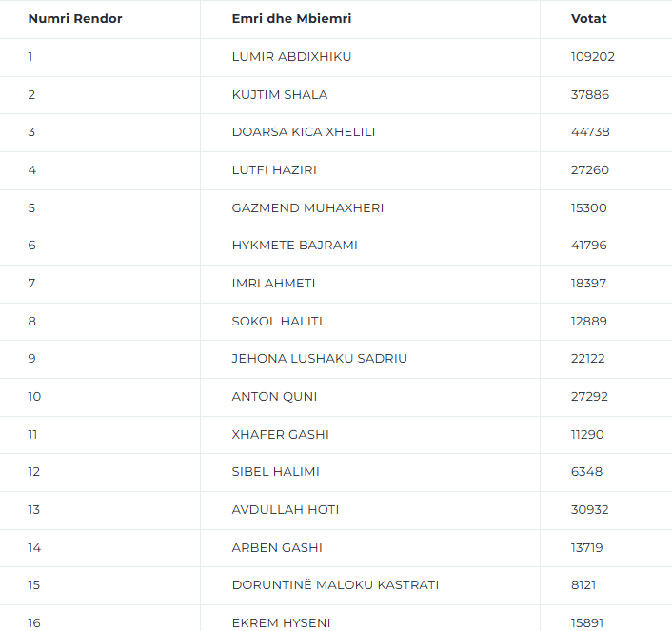Viewport: 672px width, 631px height.
Task: Select Doruntinë Maloku Kastrati entry
Action: tap(335, 585)
